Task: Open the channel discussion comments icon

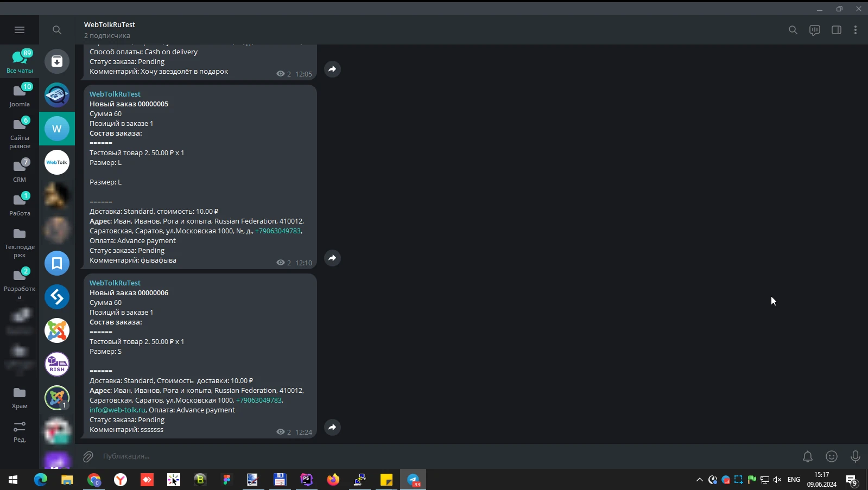Action: tap(814, 30)
